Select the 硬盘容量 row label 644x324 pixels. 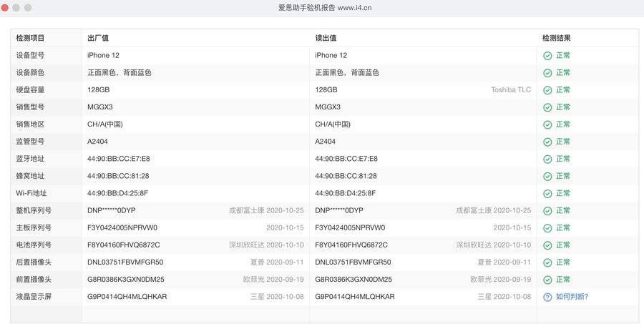30,89
